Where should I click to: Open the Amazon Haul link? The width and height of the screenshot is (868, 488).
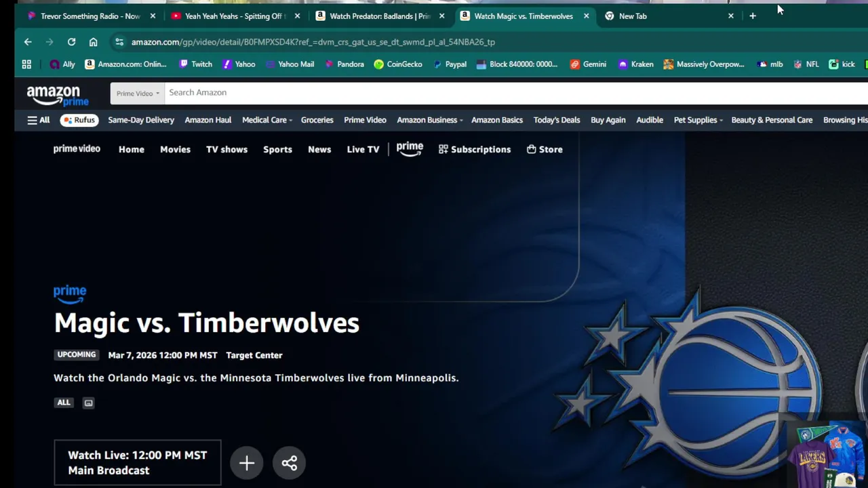coord(208,120)
